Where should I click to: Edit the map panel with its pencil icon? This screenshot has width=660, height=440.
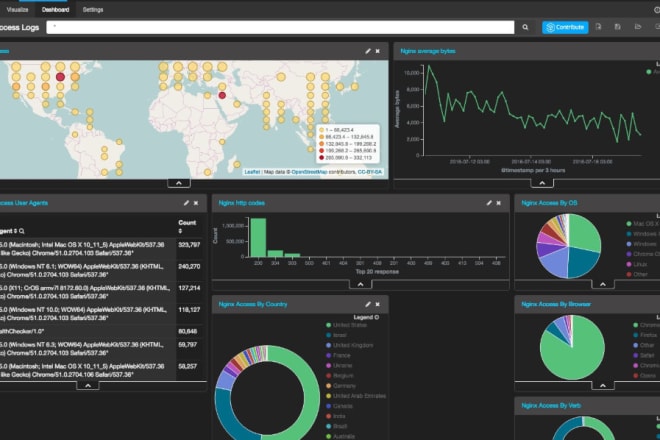tap(368, 51)
